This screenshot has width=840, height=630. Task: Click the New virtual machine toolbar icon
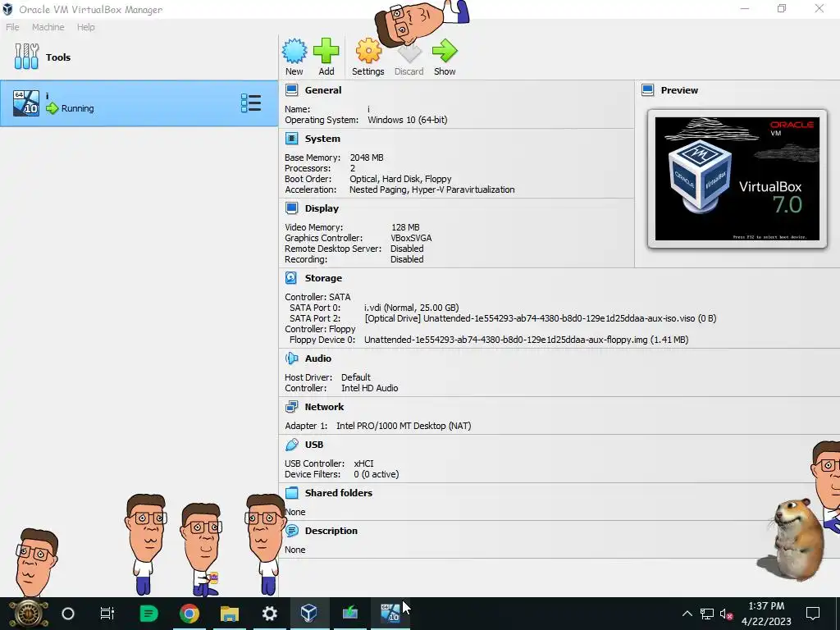tap(294, 52)
